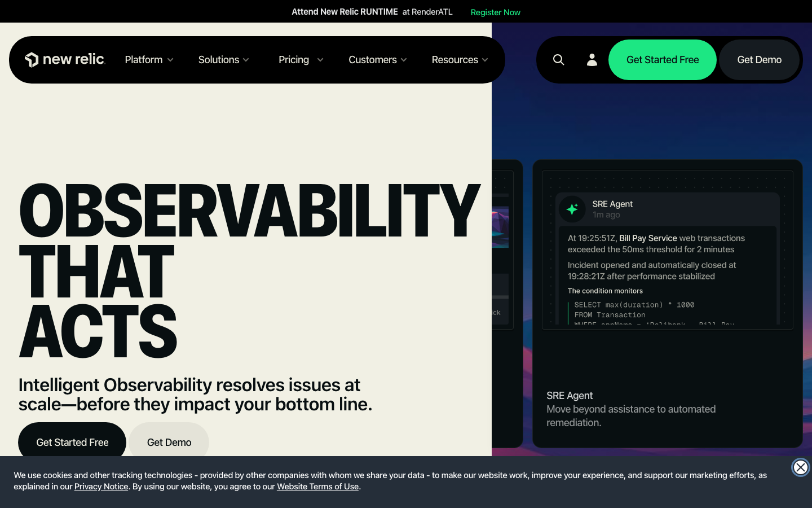Click the 'OBSERVABILITY' headline word
812x508 pixels.
point(250,211)
